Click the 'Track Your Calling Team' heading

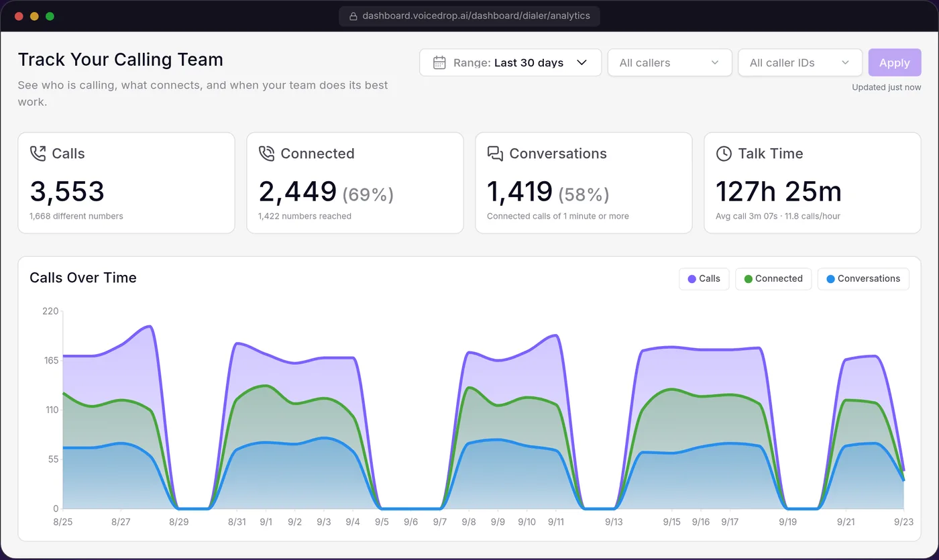coord(121,60)
